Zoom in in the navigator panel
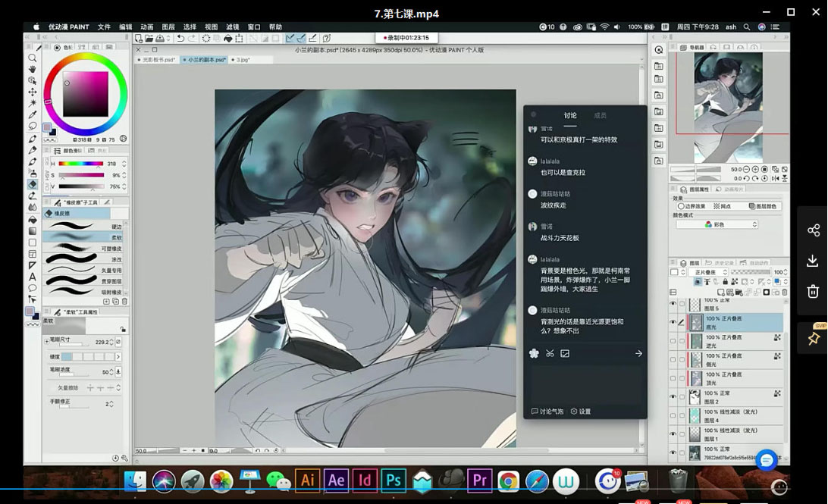 (x=755, y=170)
